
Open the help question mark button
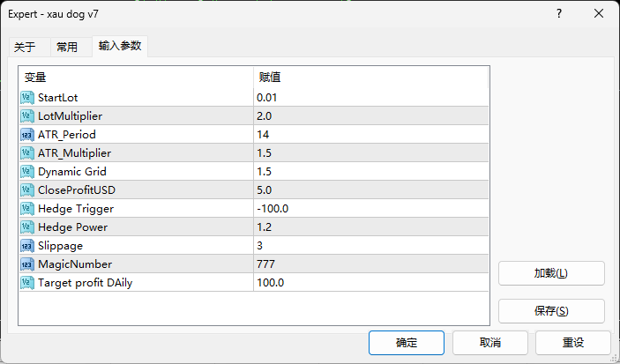pyautogui.click(x=559, y=14)
